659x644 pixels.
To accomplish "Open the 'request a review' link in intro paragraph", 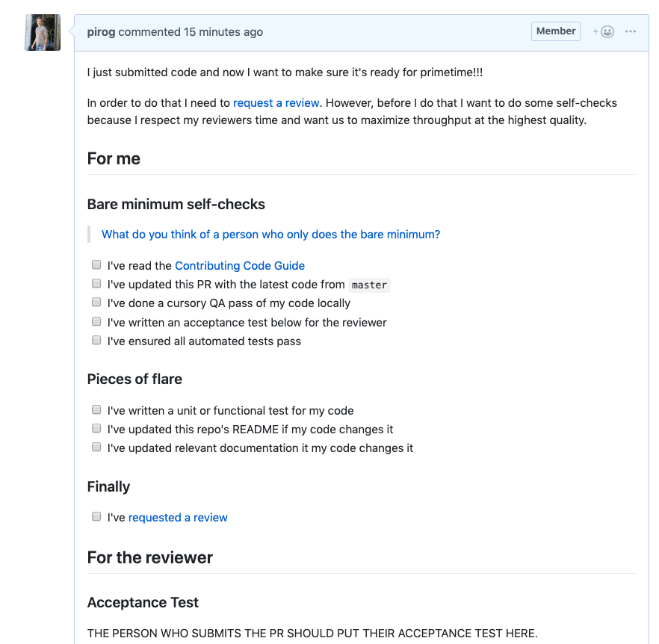I will tap(276, 103).
